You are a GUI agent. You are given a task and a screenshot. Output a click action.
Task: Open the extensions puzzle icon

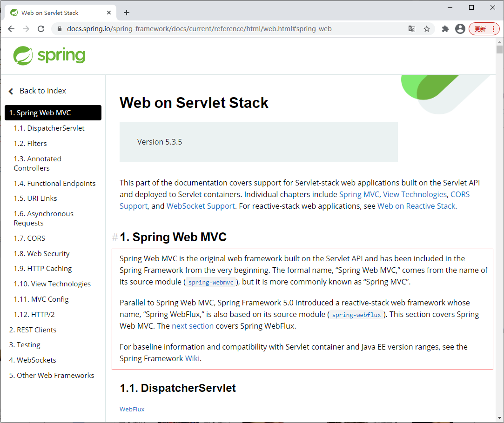coord(445,29)
